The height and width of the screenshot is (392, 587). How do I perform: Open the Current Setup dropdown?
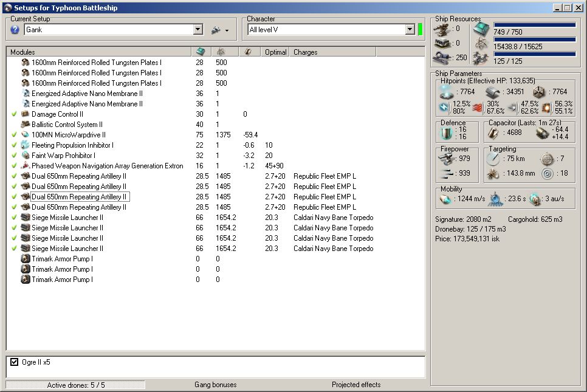[x=198, y=30]
